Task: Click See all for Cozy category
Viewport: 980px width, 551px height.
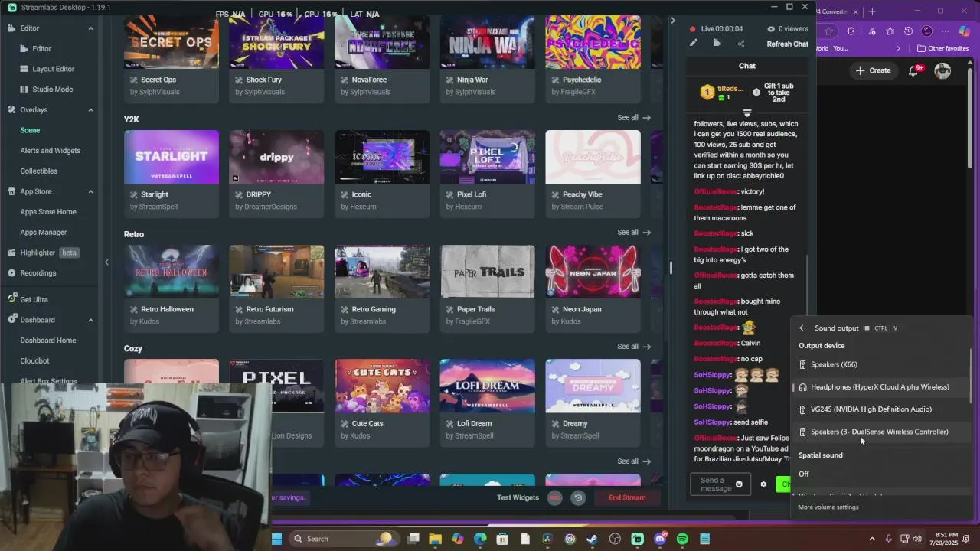Action: (634, 347)
